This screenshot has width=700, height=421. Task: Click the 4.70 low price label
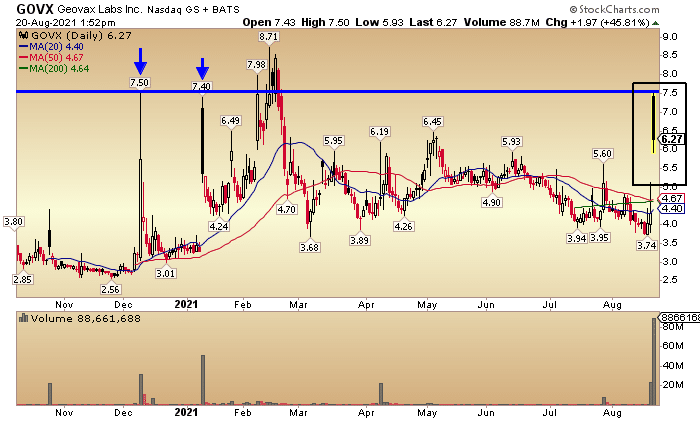tap(286, 209)
